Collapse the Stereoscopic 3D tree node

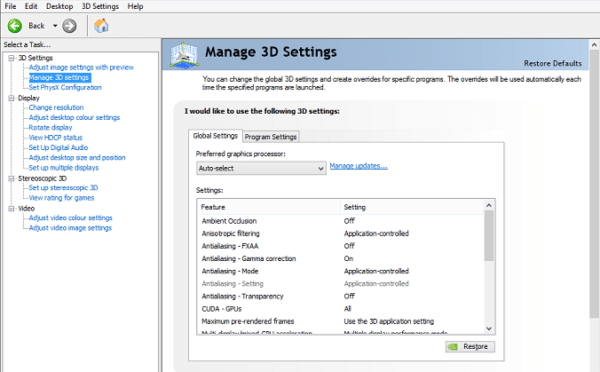(x=11, y=178)
